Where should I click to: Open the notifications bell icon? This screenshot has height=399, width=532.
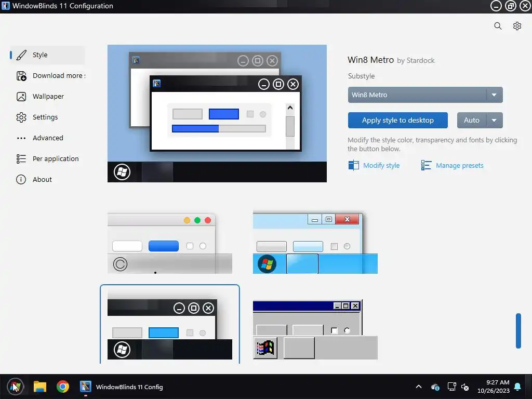coord(518,387)
